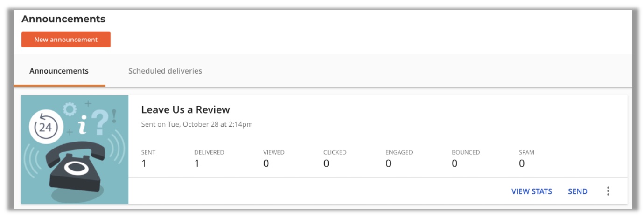The width and height of the screenshot is (644, 217).
Task: Open the three-dot more options menu
Action: pyautogui.click(x=608, y=191)
